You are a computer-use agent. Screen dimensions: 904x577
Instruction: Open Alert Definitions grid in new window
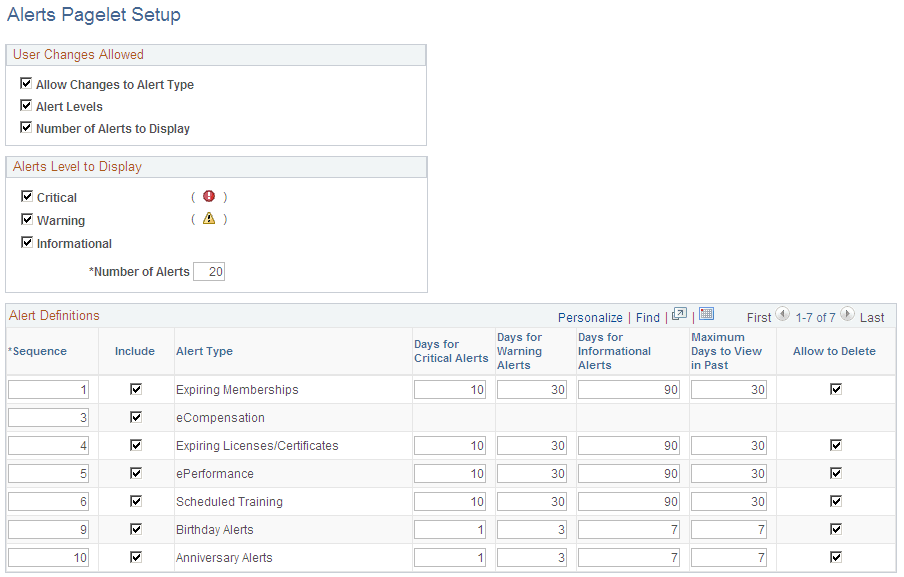click(678, 316)
